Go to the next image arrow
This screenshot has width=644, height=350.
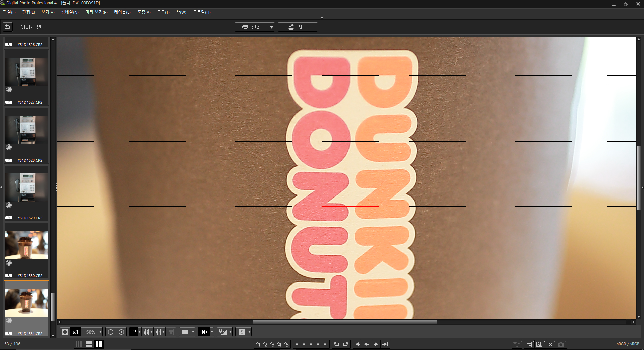click(376, 344)
